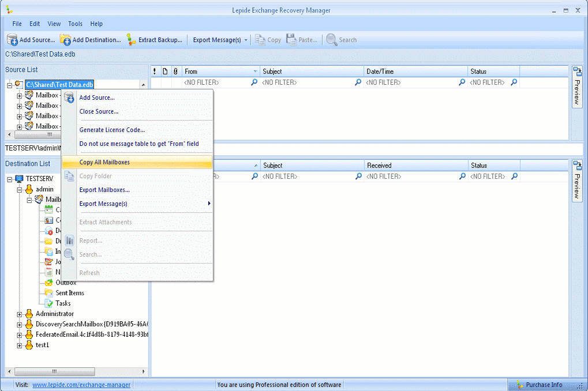Open the Tools menu
The height and width of the screenshot is (391, 588).
pyautogui.click(x=75, y=24)
